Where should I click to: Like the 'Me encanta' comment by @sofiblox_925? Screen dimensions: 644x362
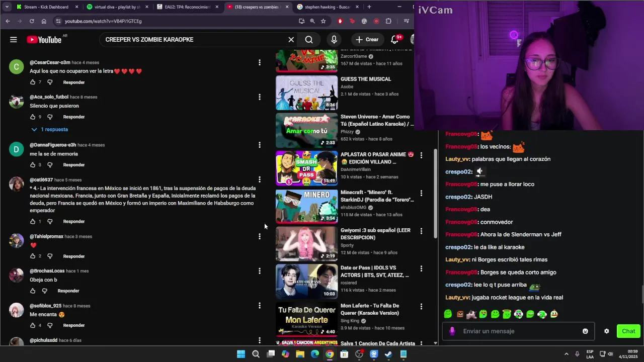tap(33, 325)
